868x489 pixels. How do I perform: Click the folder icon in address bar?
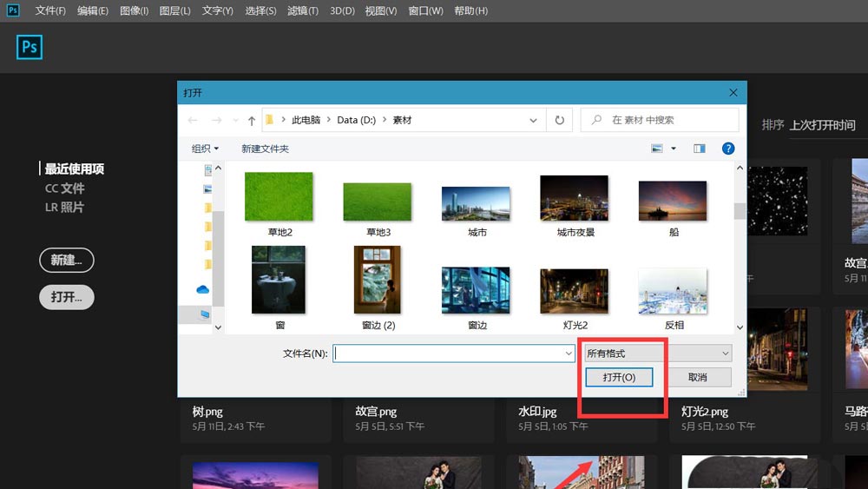(270, 120)
